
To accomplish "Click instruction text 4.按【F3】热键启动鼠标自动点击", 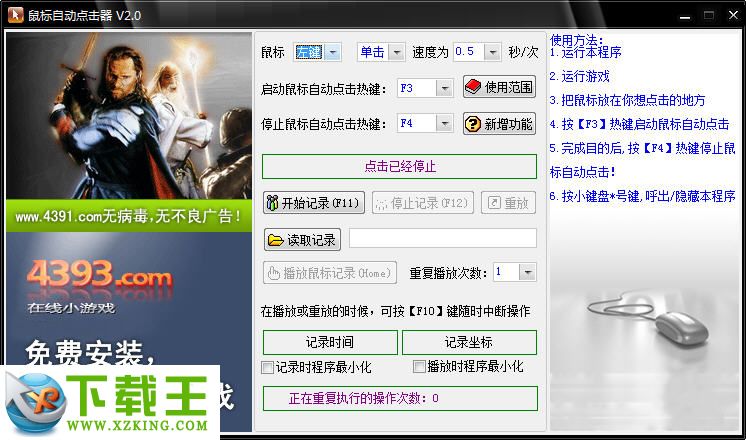I will [x=639, y=124].
